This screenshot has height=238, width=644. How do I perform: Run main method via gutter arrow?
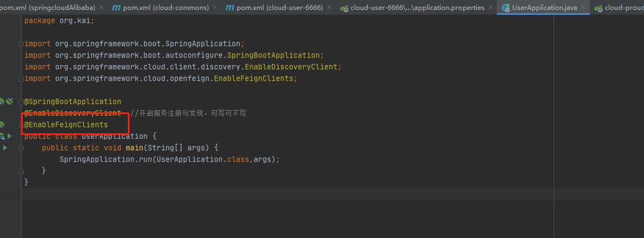tap(5, 147)
